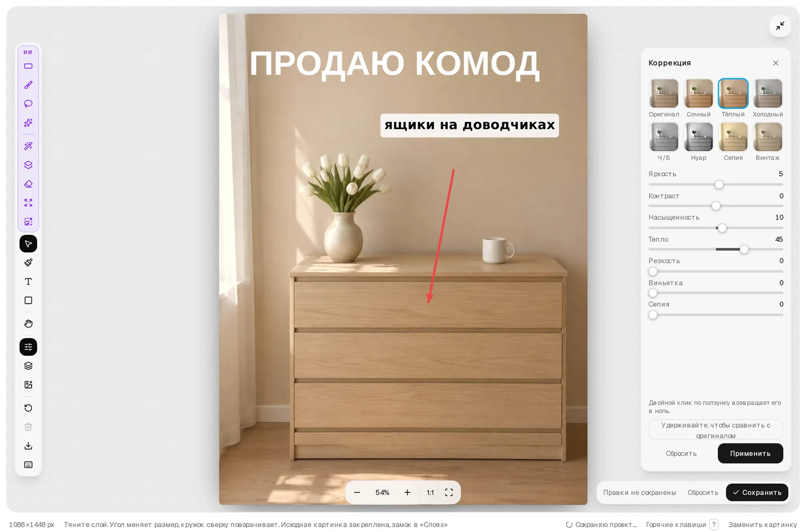Click the Сохранить button
This screenshot has height=532, width=806.
[x=757, y=492]
